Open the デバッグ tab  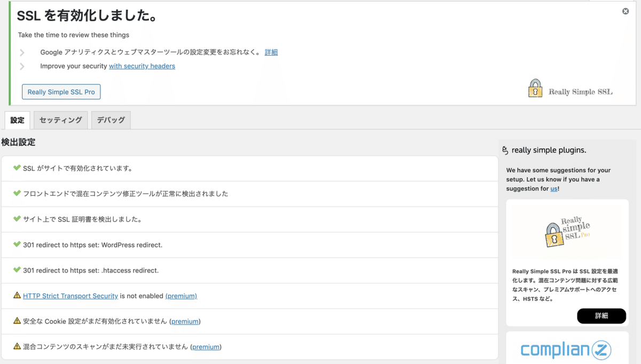tap(111, 120)
